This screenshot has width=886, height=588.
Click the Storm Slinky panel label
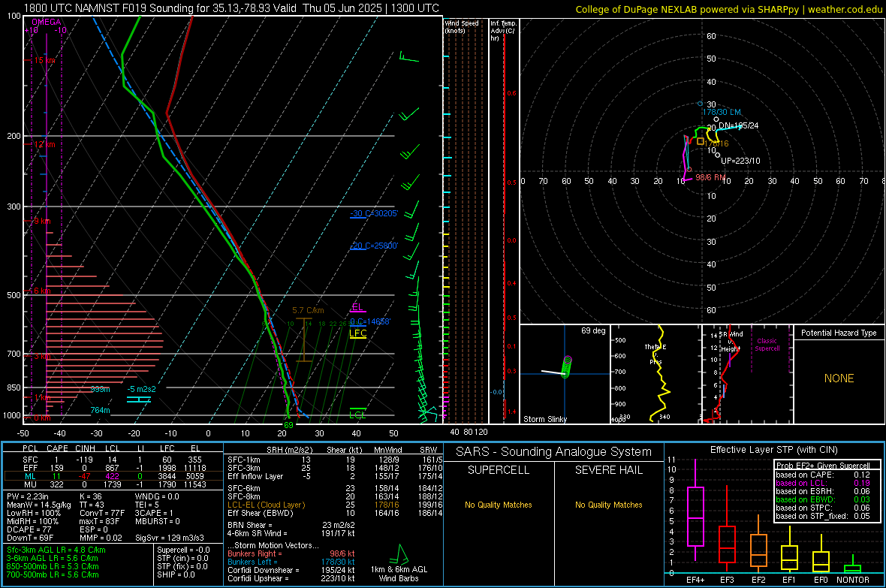pos(544,419)
